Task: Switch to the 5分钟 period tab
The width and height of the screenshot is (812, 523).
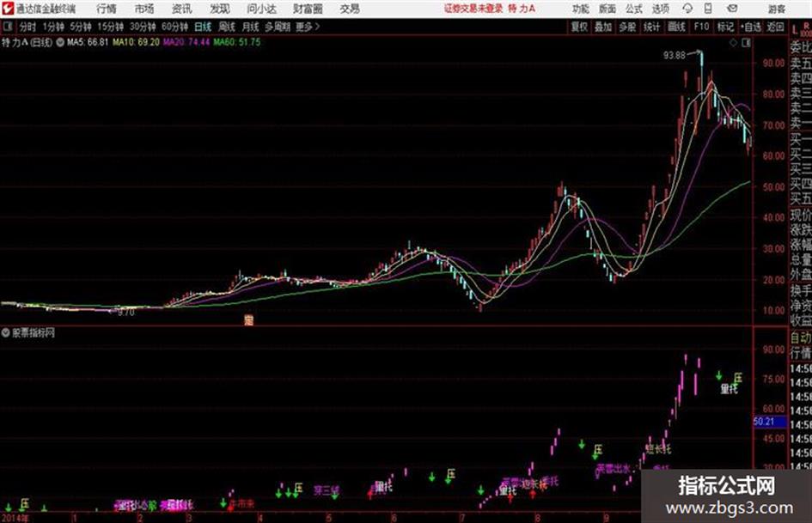Action: point(81,27)
